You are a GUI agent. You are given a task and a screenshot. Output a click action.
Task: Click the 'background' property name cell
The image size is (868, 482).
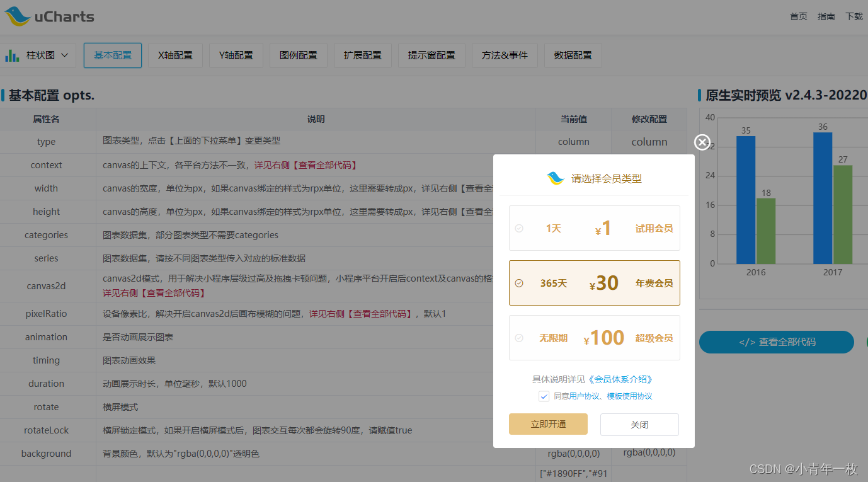click(46, 454)
